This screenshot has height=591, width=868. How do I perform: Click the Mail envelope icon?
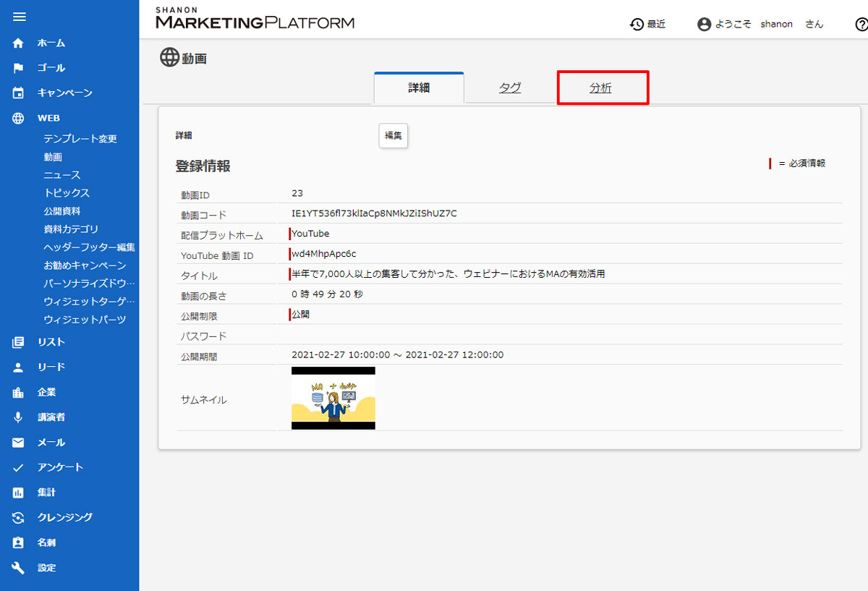click(x=19, y=443)
